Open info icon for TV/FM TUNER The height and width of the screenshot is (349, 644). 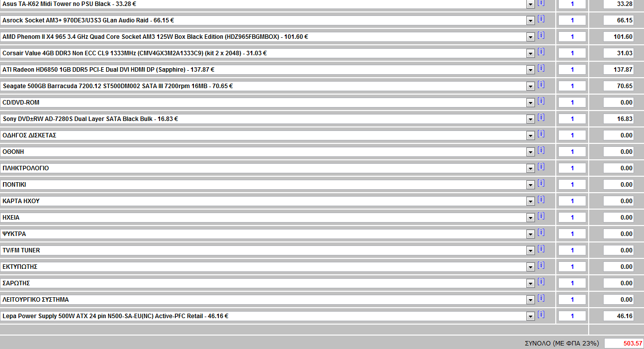pos(541,249)
